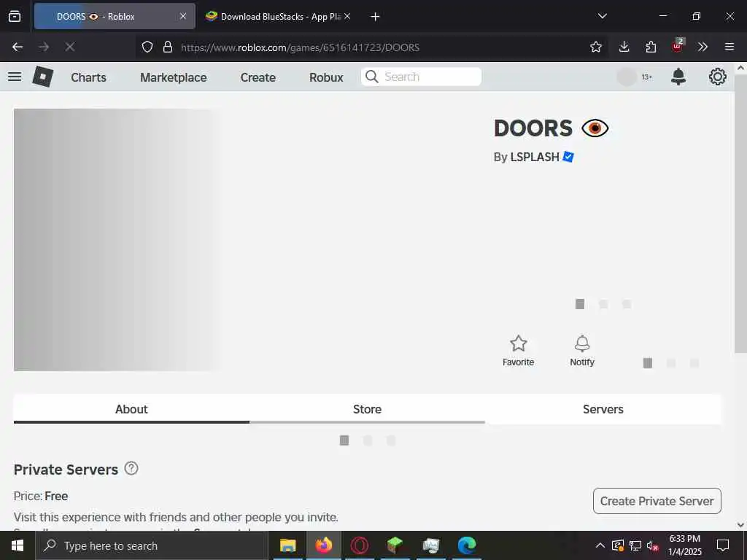The height and width of the screenshot is (560, 747).
Task: Click the page vertical scrollbar thumb
Action: (x=740, y=214)
